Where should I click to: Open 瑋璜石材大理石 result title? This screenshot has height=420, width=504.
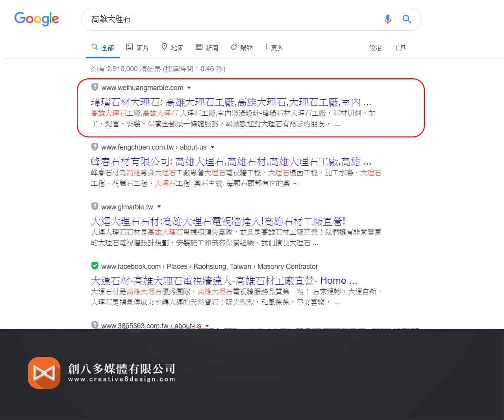click(231, 102)
